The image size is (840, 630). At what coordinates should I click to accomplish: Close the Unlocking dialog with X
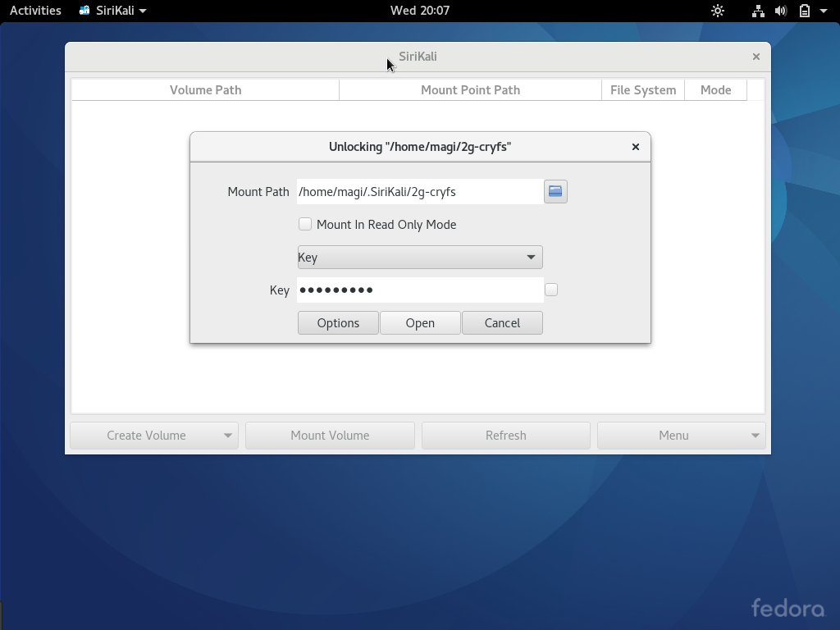[636, 147]
